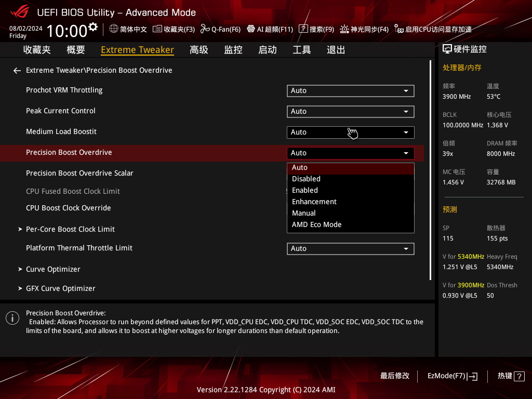Select CPU Fused Boost Clock Limit row
The image size is (532, 399).
click(x=73, y=191)
